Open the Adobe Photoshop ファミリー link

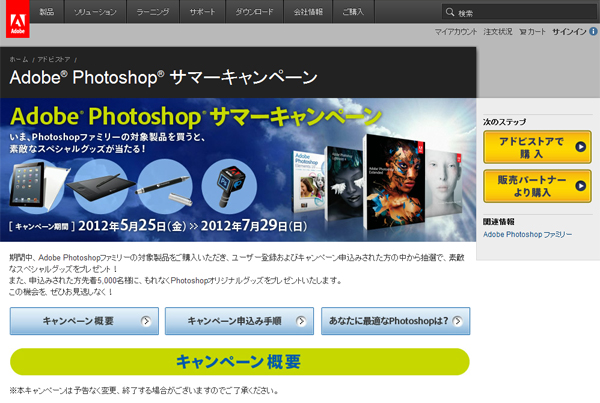click(x=527, y=234)
